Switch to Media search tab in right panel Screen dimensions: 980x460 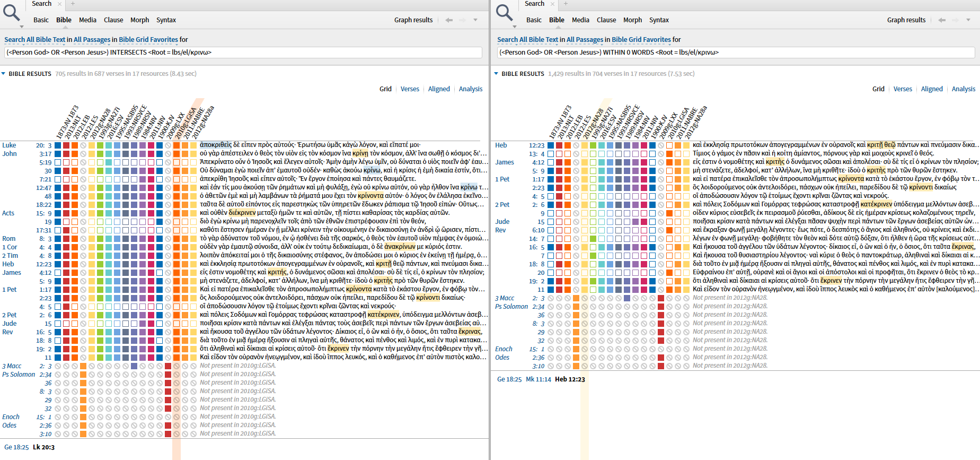click(580, 20)
